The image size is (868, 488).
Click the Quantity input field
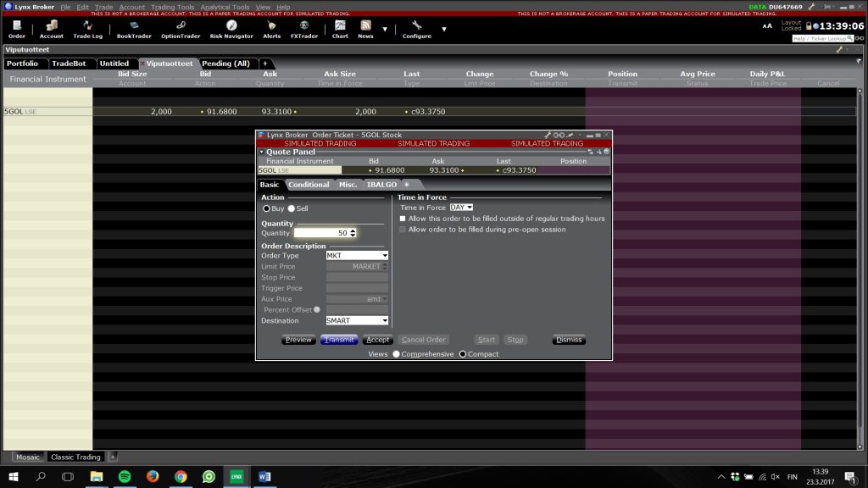tap(321, 233)
